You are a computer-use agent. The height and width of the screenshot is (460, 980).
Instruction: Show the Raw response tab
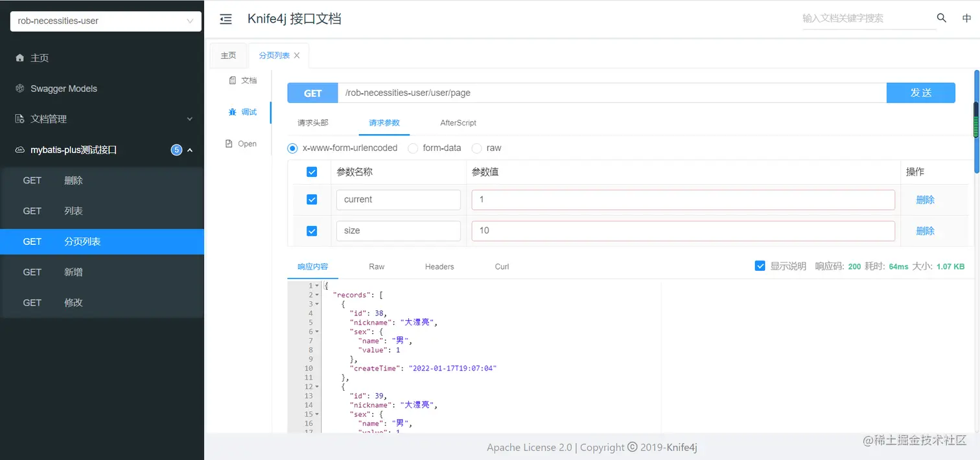377,266
